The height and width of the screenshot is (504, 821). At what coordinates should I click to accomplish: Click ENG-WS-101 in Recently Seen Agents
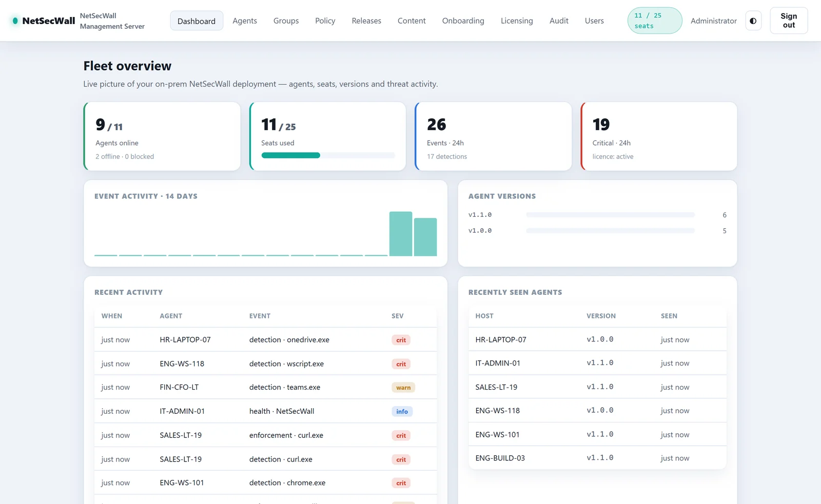tap(497, 434)
